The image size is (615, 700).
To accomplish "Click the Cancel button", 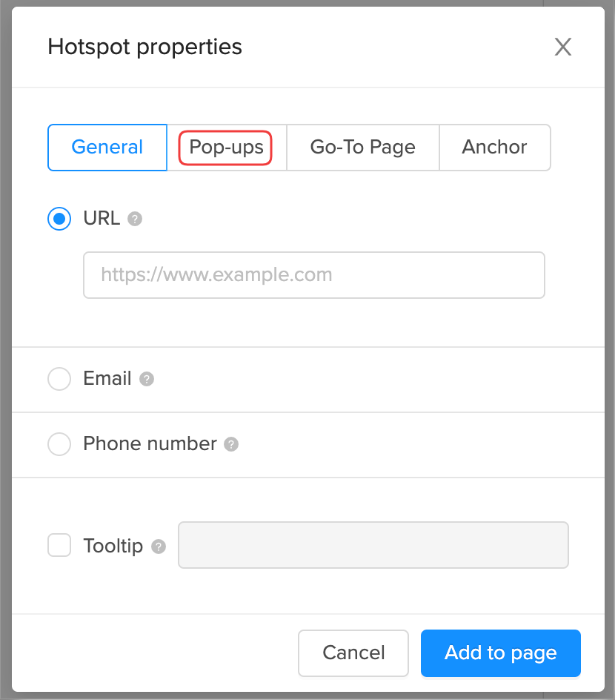I will coord(353,653).
